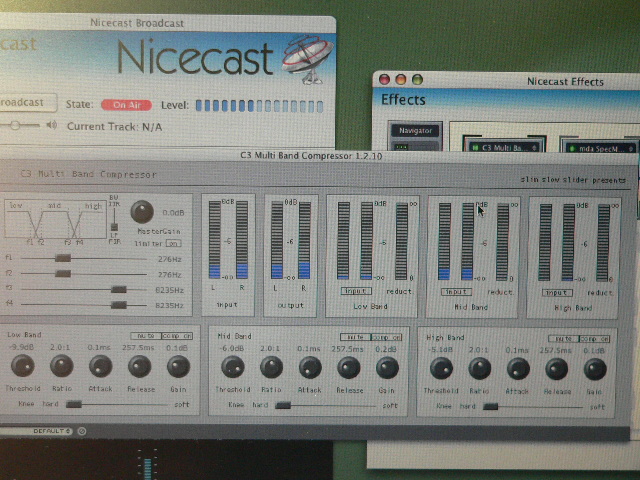
Task: Toggle the Low Band input meter button
Action: [x=356, y=291]
